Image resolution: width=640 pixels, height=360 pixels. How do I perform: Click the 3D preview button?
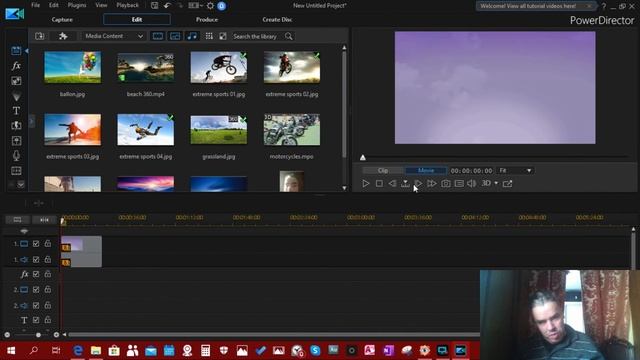pos(486,184)
